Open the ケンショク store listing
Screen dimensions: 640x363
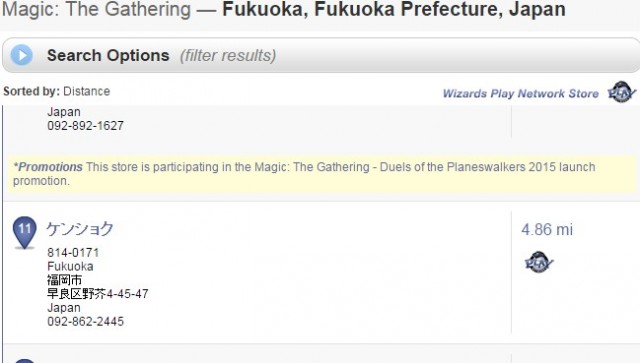(x=79, y=229)
